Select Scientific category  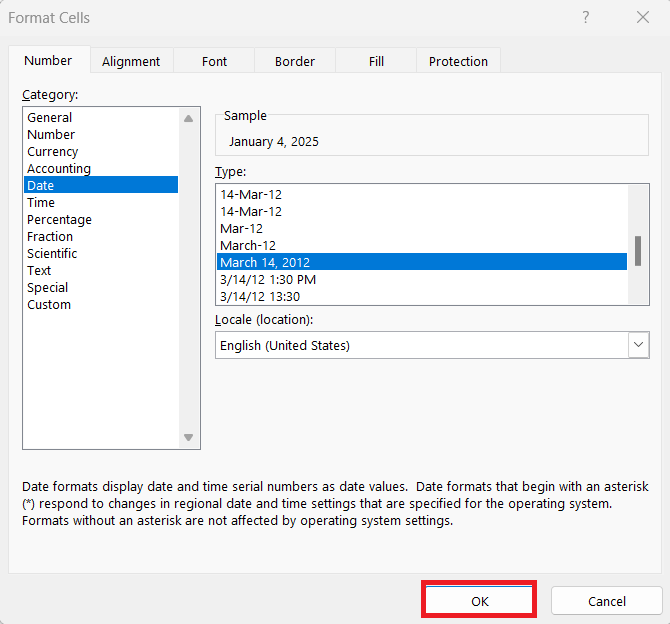click(x=101, y=253)
